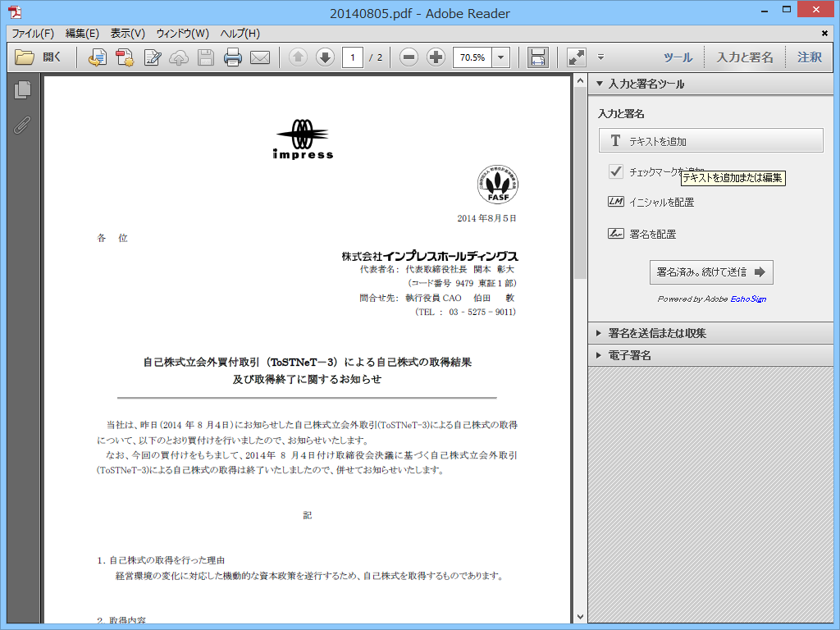This screenshot has width=840, height=630.
Task: Open the ウィンドウ(W) menu
Action: [x=182, y=33]
